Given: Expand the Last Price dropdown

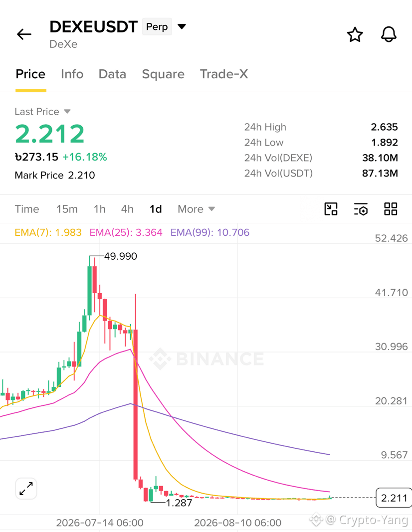Looking at the screenshot, I should (x=67, y=111).
